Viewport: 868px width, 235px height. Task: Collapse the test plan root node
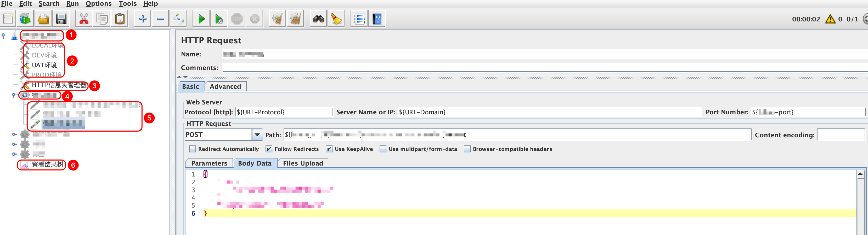tap(3, 35)
